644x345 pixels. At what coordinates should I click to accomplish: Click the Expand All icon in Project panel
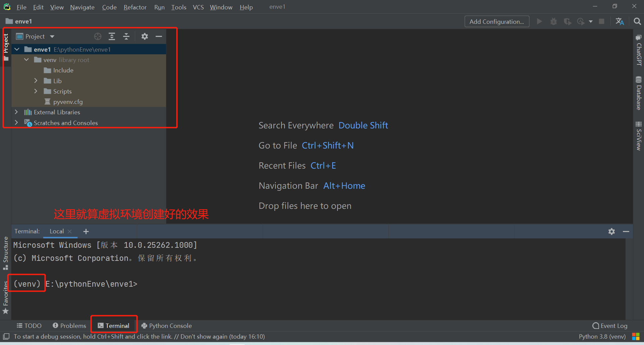click(x=112, y=37)
